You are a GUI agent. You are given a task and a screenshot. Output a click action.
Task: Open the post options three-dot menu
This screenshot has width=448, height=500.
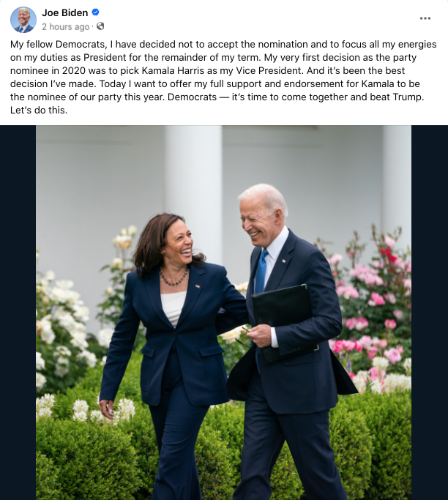pos(425,18)
